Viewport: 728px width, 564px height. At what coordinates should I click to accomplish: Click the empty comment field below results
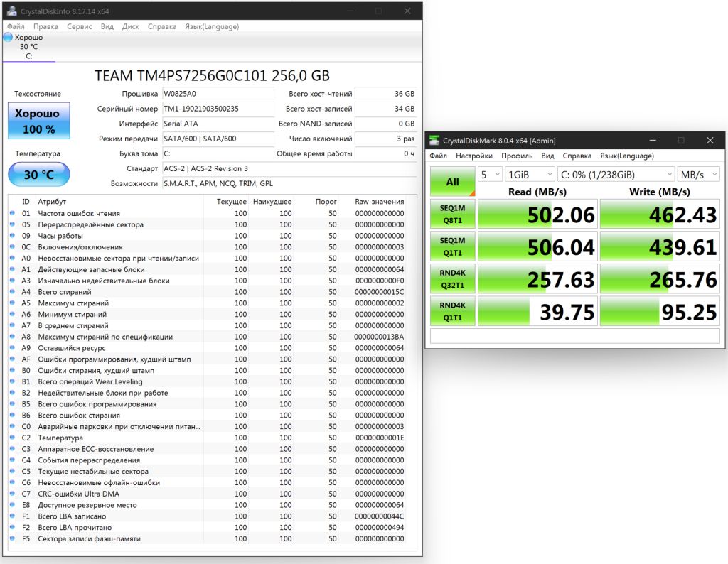coord(574,336)
